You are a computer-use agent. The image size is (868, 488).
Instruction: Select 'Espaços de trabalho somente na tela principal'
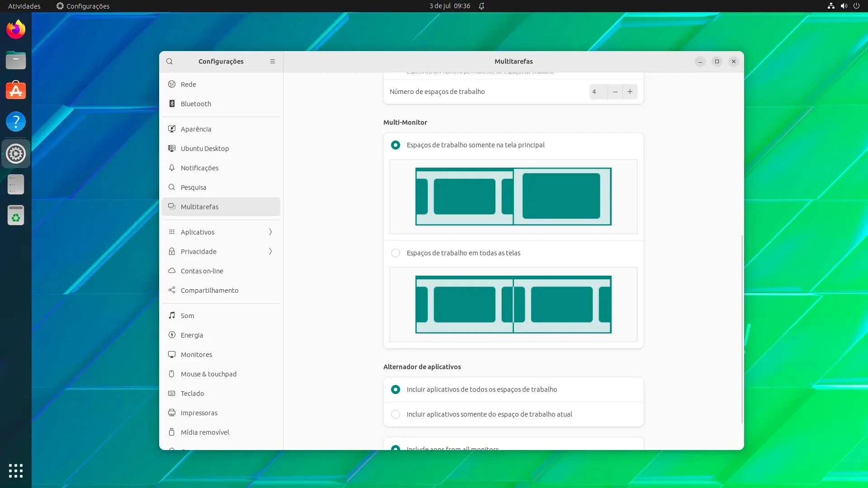pos(396,145)
